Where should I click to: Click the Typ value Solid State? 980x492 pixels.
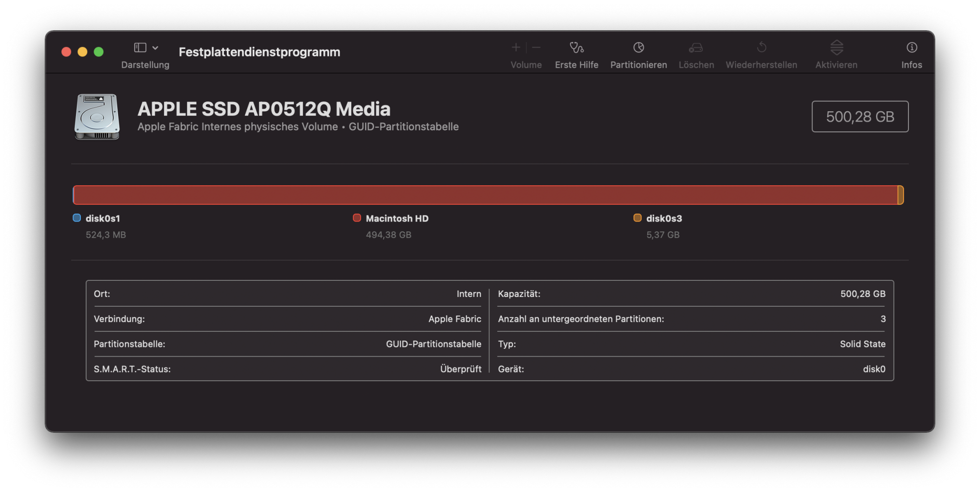862,344
